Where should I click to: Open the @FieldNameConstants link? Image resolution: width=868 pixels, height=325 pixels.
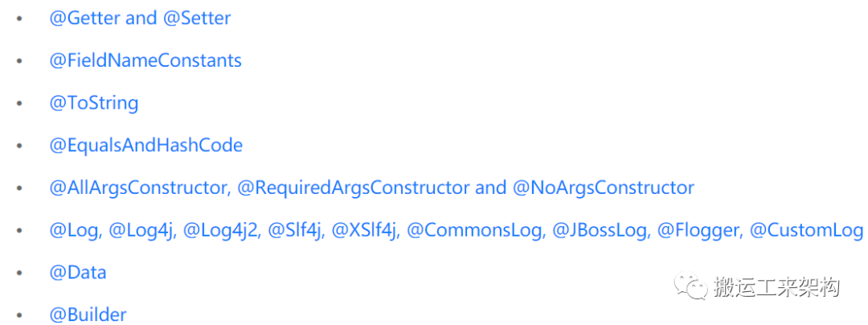[145, 60]
